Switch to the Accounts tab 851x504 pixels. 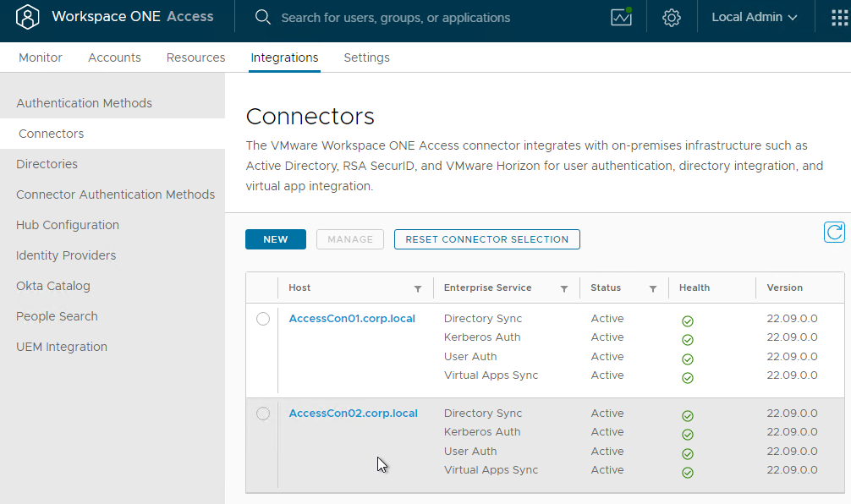tap(114, 58)
